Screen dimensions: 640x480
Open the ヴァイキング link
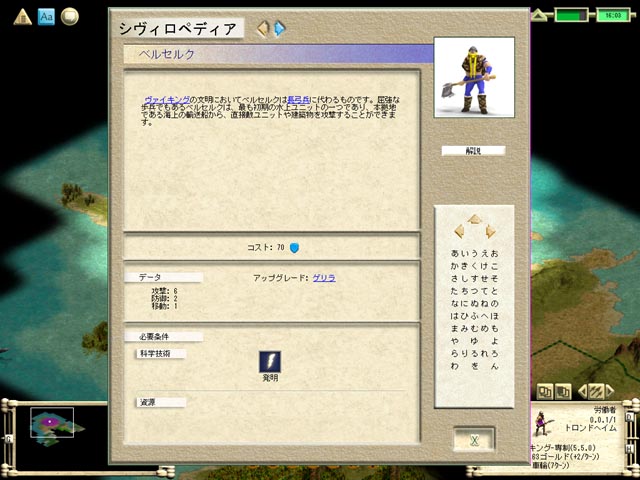[165, 101]
